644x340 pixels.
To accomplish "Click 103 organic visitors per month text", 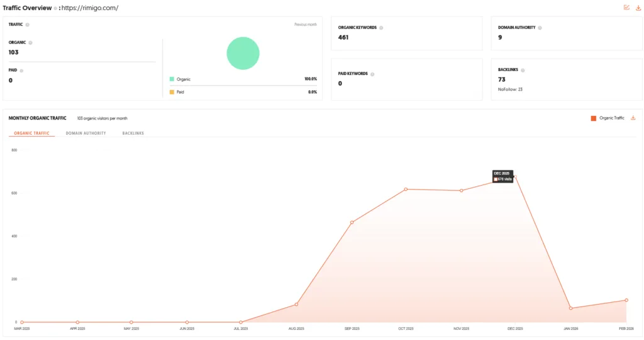I will pos(103,118).
